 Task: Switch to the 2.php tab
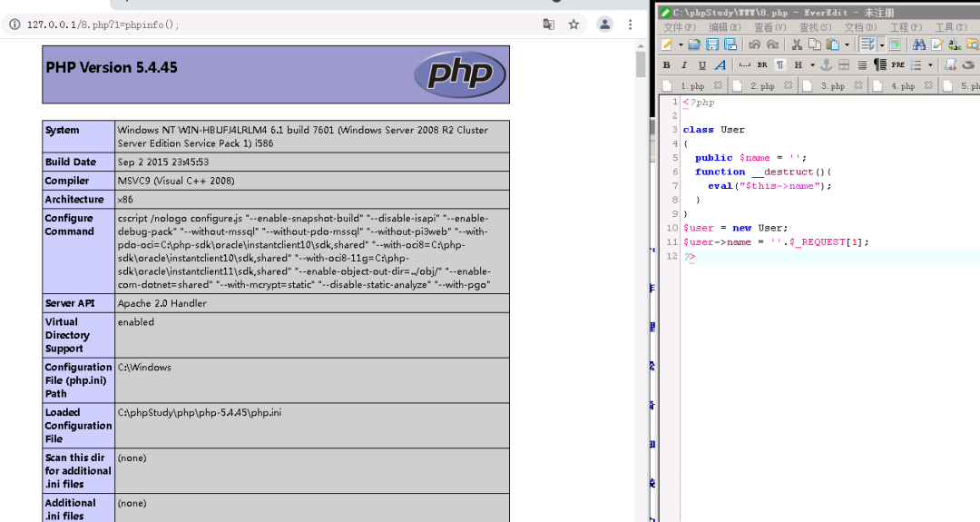[x=762, y=85]
